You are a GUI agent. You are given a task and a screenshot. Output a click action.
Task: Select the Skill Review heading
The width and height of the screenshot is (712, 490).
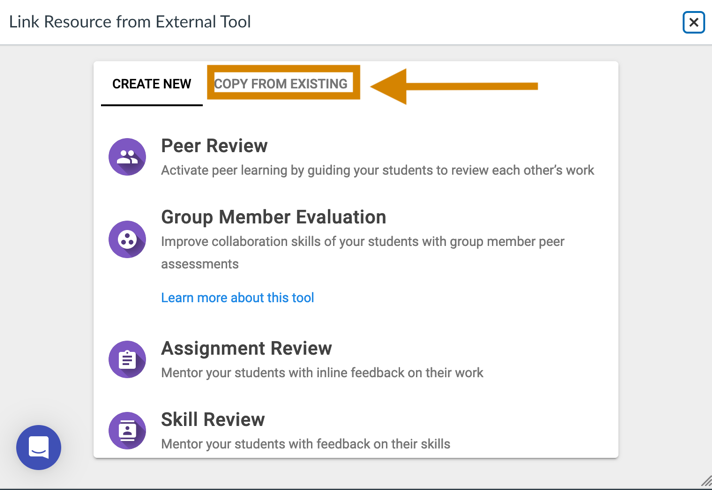coord(213,419)
